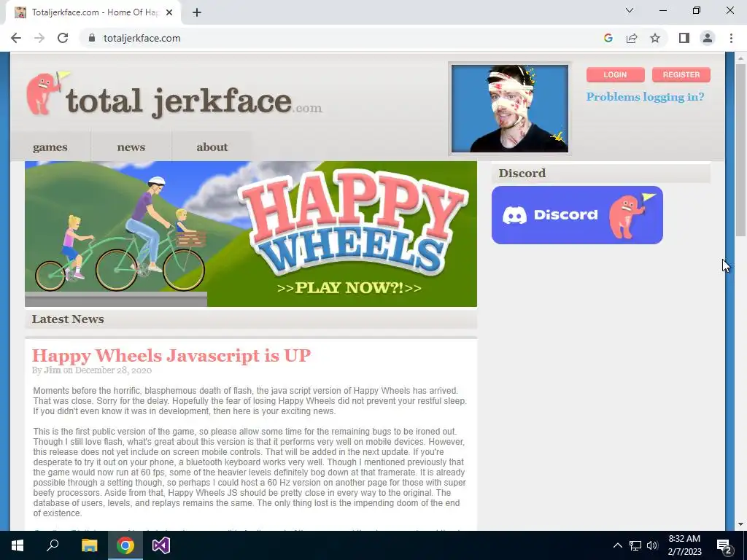Open the about menu item

(x=212, y=147)
